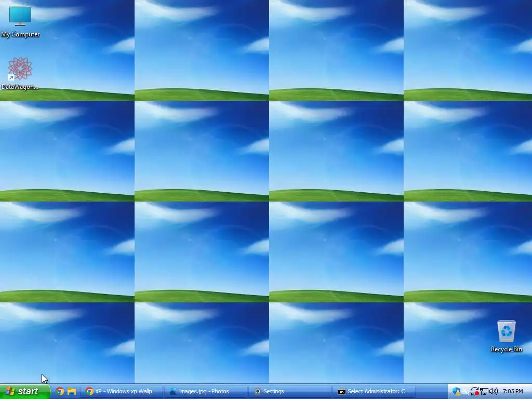Switch to the XP - Windows xp Wallpaper Chrome window
The image size is (532, 399).
point(122,391)
